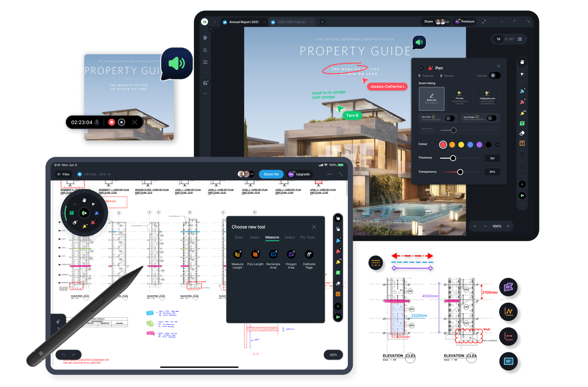The height and width of the screenshot is (387, 588).
Task: Tap the green text tool in the radial menu
Action: pyautogui.click(x=72, y=213)
